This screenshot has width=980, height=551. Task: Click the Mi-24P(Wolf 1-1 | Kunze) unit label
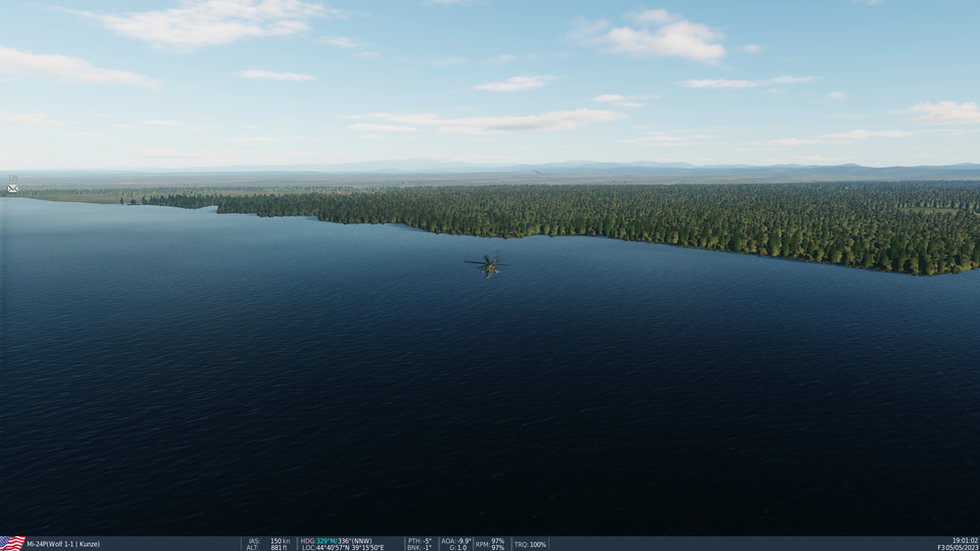pos(63,544)
